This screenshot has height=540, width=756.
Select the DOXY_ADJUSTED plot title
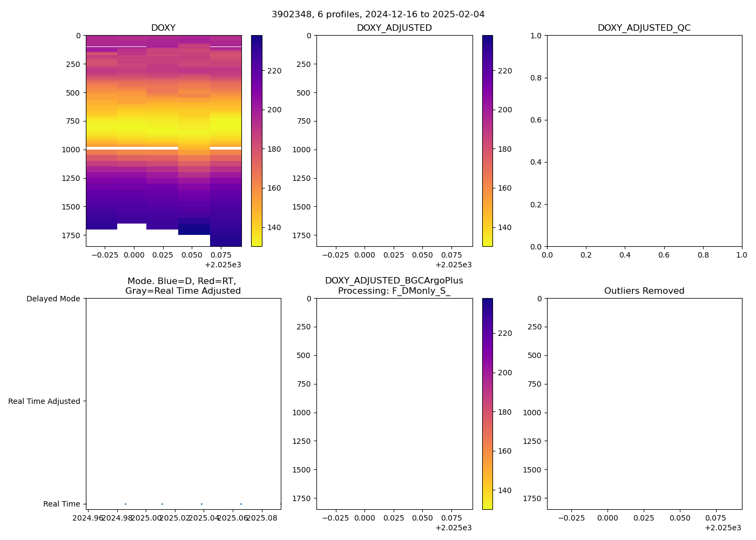(394, 28)
